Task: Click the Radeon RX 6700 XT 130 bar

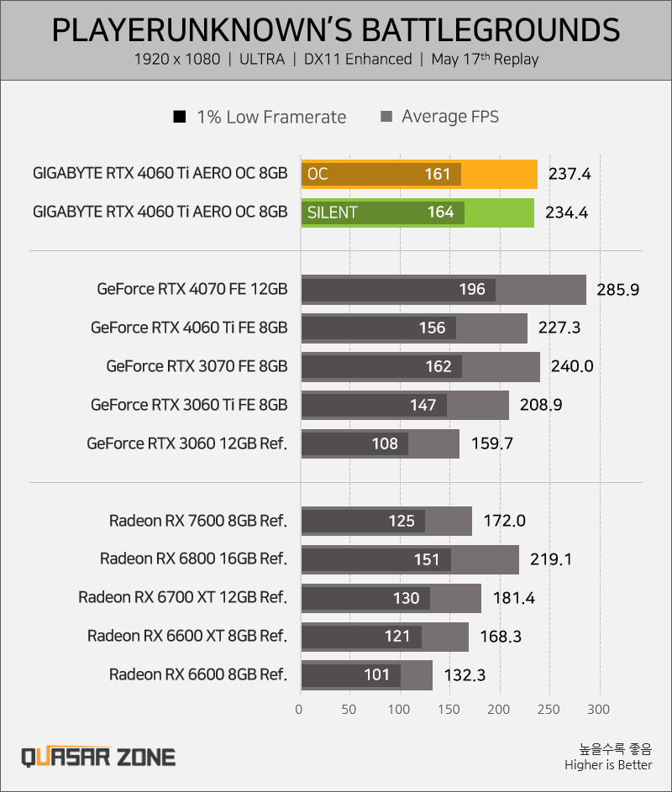Action: (365, 599)
